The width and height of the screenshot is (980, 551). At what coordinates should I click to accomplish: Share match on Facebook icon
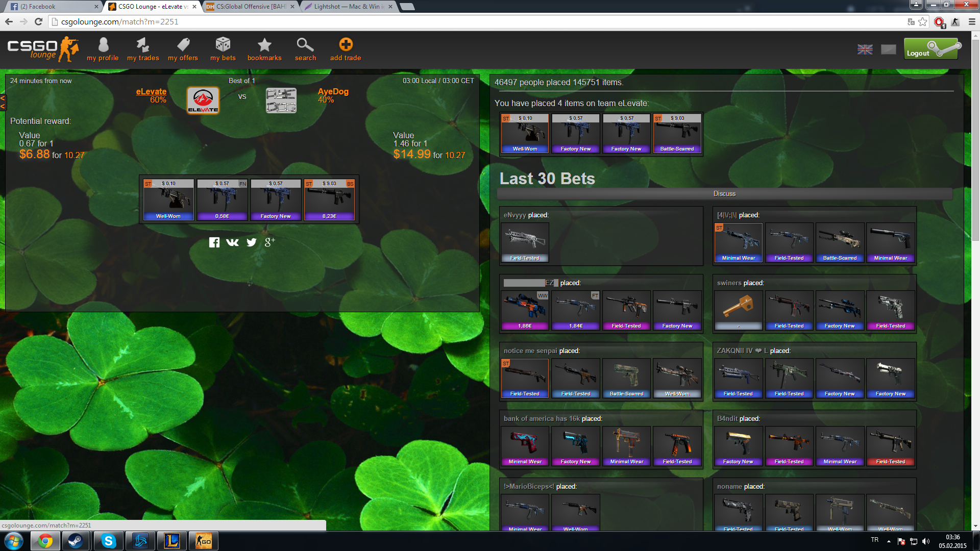(x=214, y=242)
